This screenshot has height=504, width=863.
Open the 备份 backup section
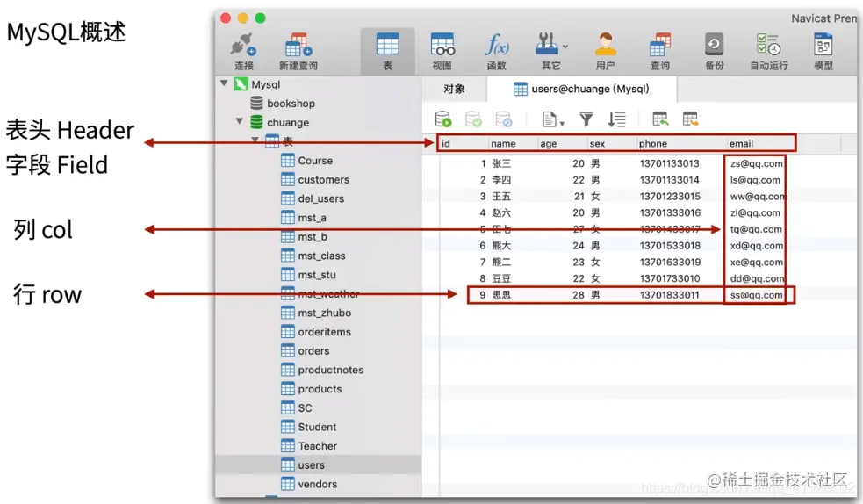715,52
